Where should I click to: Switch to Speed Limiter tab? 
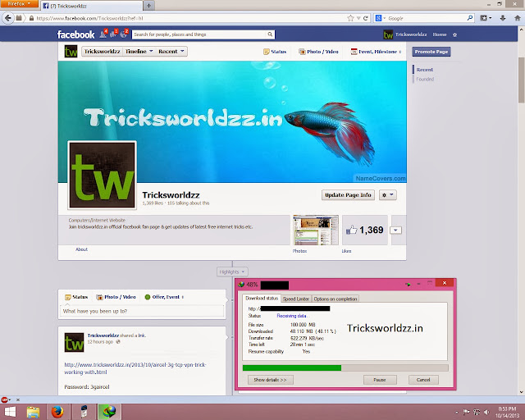[x=296, y=299]
